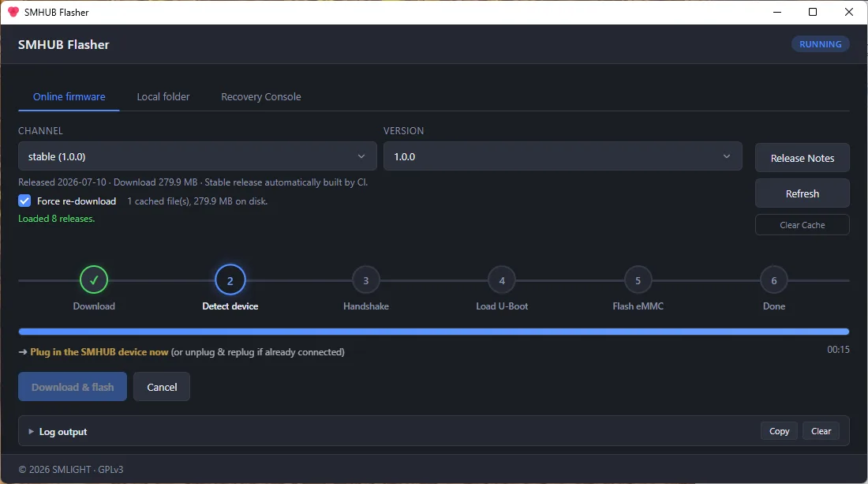Click the VERSION field label
This screenshot has height=484, width=868.
point(403,131)
